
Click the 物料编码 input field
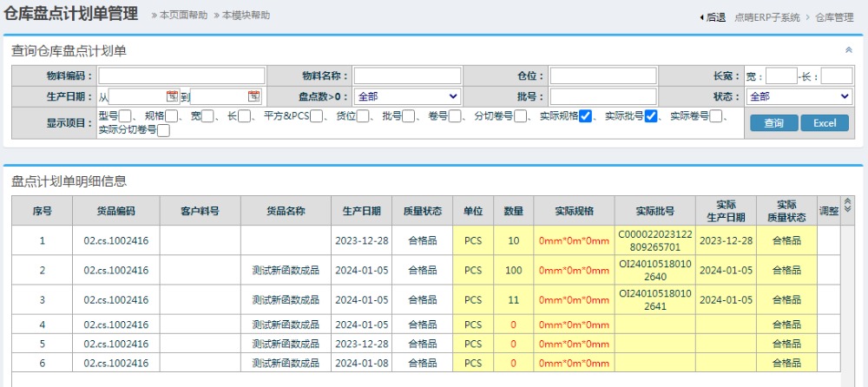(x=181, y=75)
